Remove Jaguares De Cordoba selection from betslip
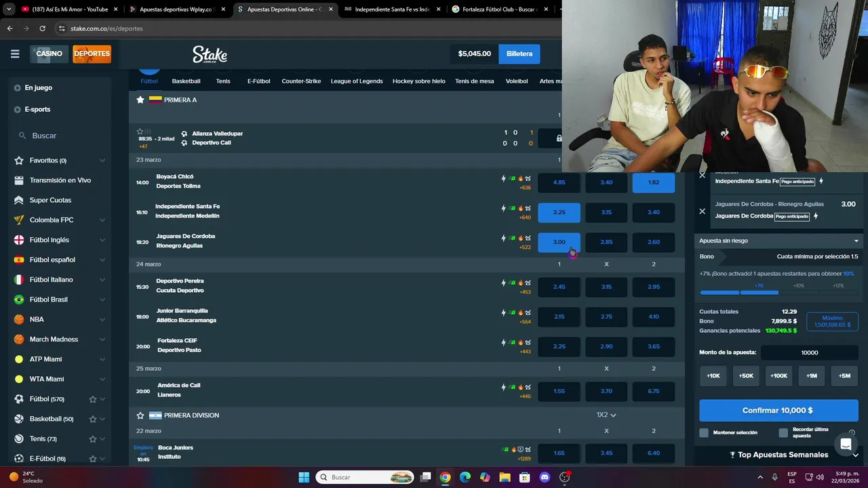The height and width of the screenshot is (488, 868). [x=702, y=211]
